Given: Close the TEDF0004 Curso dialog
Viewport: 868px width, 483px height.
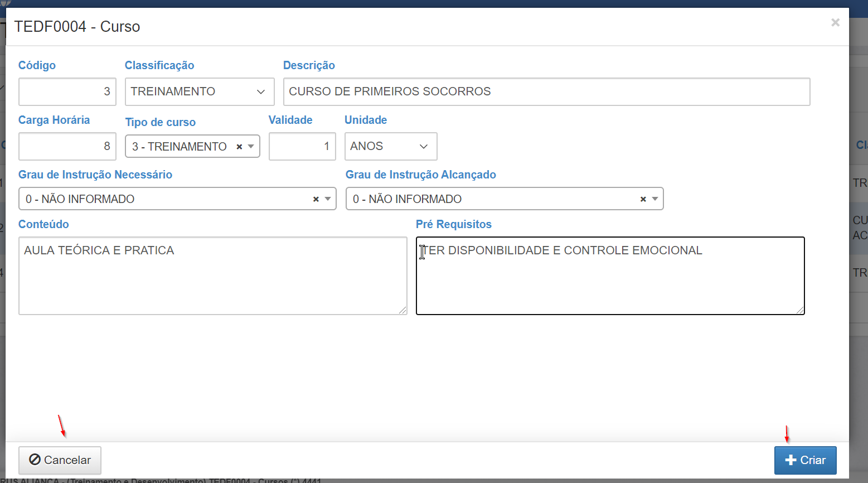Looking at the screenshot, I should pos(835,22).
